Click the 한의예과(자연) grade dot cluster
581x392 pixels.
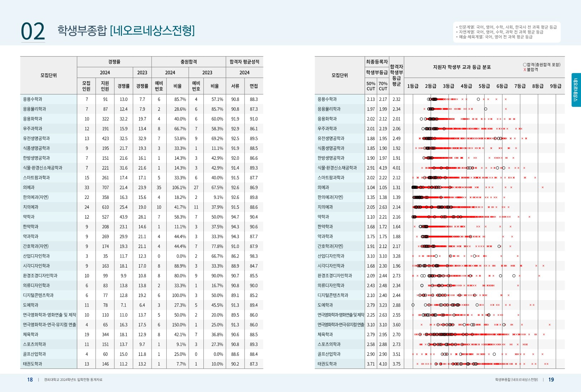[420, 197]
